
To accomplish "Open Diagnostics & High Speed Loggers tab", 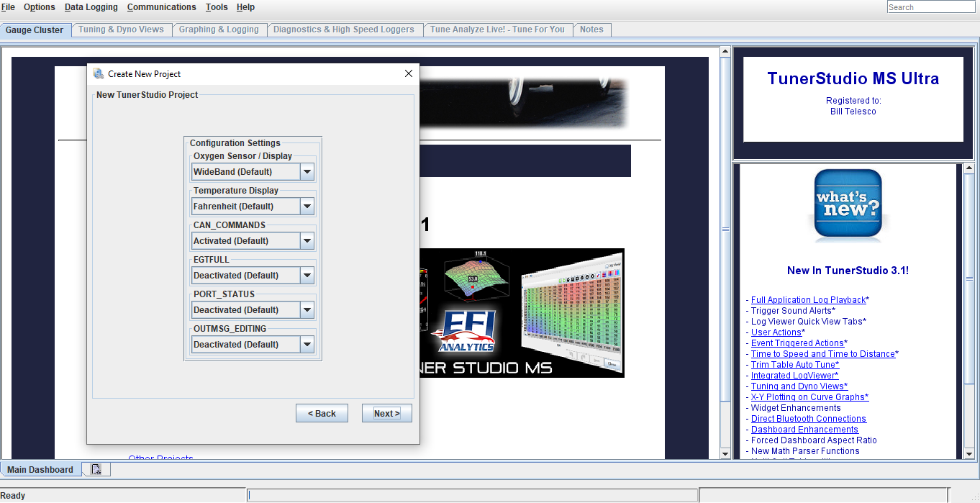I will tap(344, 30).
